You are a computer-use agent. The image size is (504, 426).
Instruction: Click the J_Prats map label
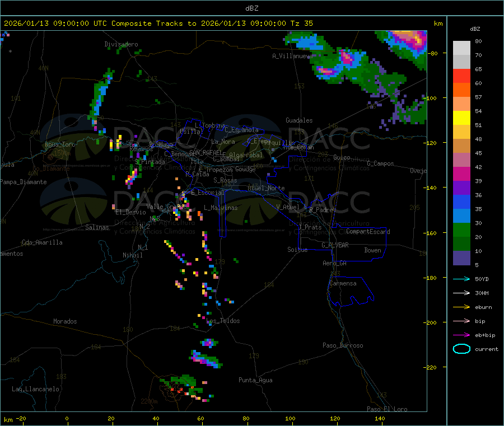click(x=310, y=227)
